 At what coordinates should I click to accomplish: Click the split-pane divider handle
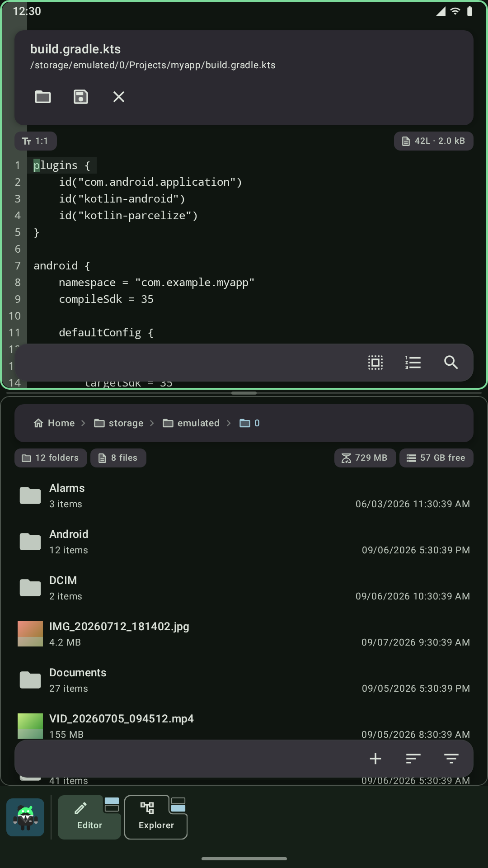244,393
